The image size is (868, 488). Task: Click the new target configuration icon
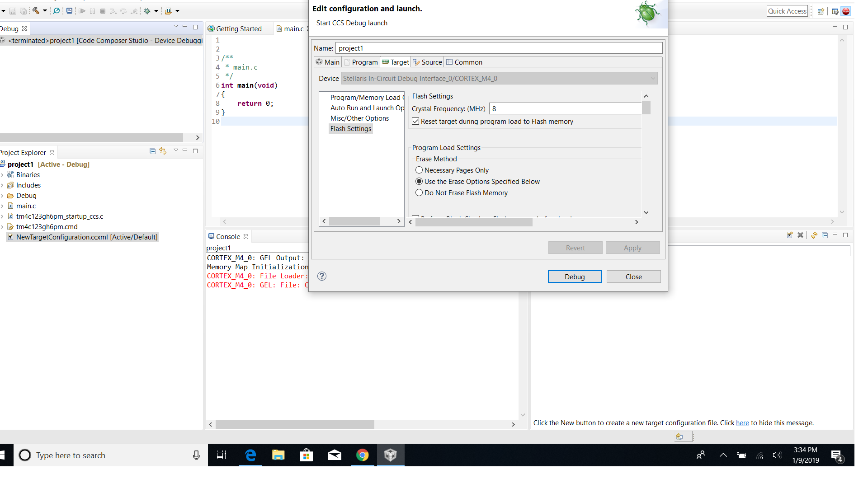(790, 235)
